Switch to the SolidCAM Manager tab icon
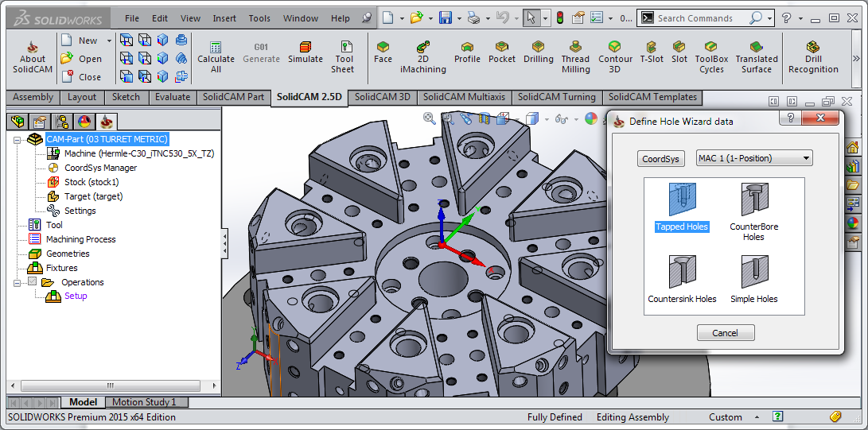Screen dimensions: 868x430 tap(107, 121)
